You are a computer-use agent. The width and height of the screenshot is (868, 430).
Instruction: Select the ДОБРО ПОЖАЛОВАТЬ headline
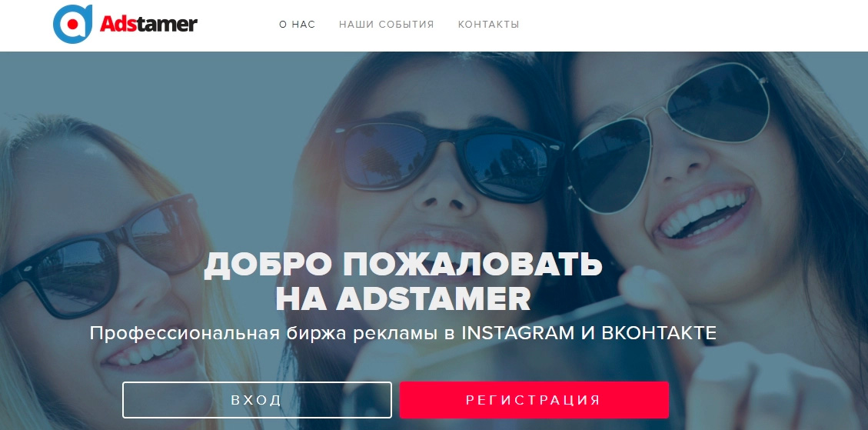(403, 265)
